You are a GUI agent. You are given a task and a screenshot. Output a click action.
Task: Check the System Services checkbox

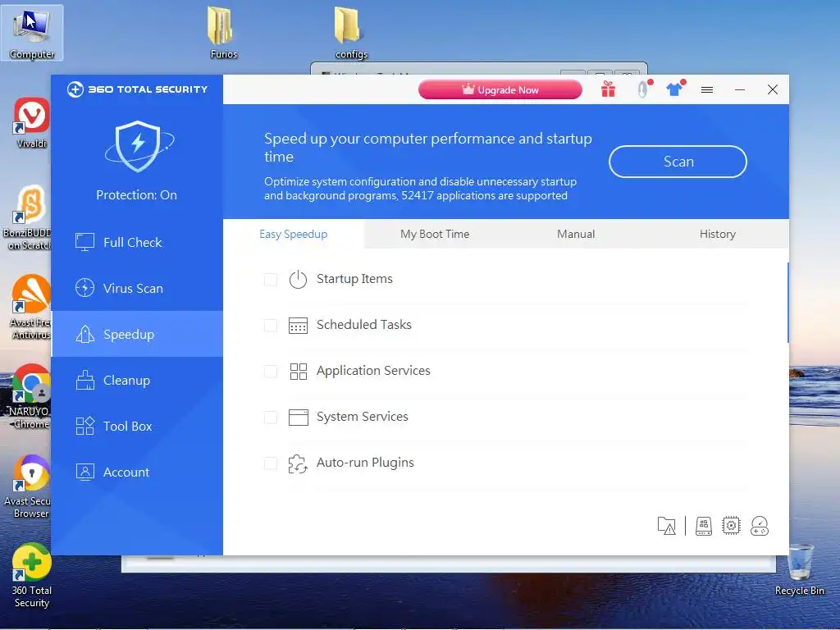tap(271, 418)
